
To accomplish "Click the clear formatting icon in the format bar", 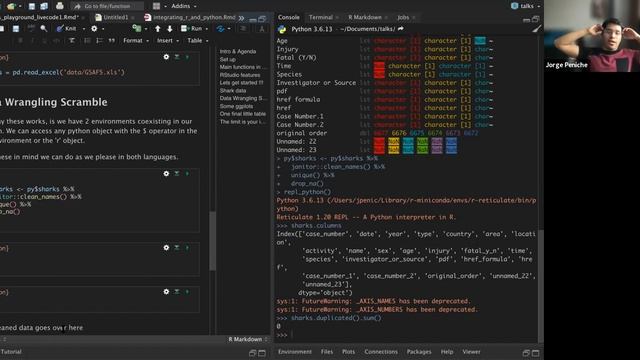I will pyautogui.click(x=72, y=40).
